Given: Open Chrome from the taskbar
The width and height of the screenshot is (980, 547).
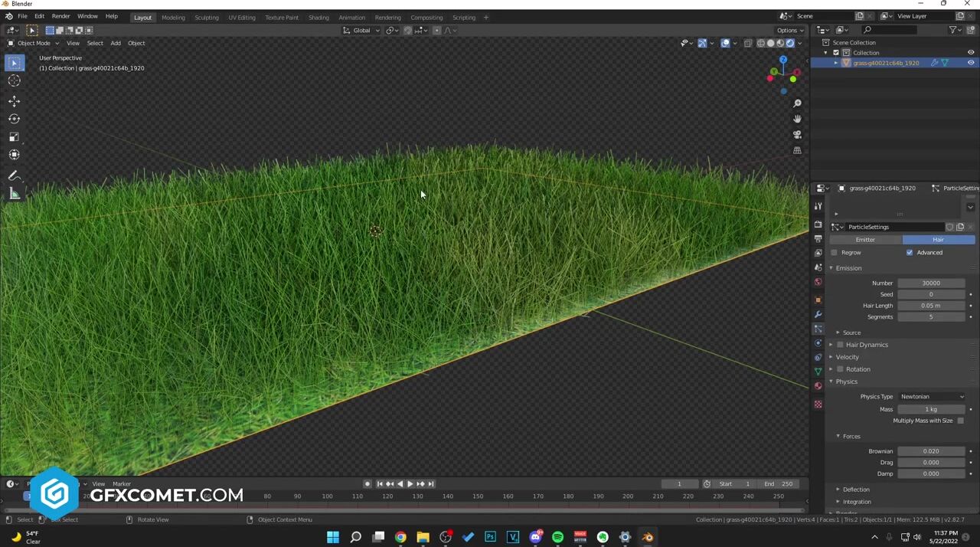Looking at the screenshot, I should (400, 537).
